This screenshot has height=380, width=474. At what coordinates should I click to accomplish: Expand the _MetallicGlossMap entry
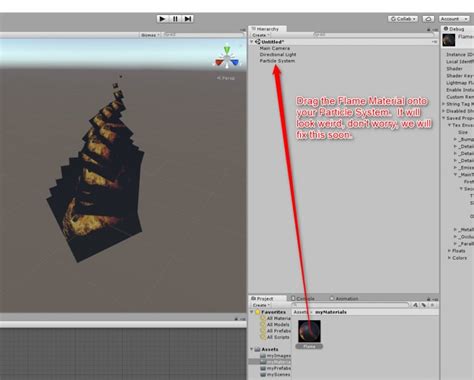pos(455,230)
